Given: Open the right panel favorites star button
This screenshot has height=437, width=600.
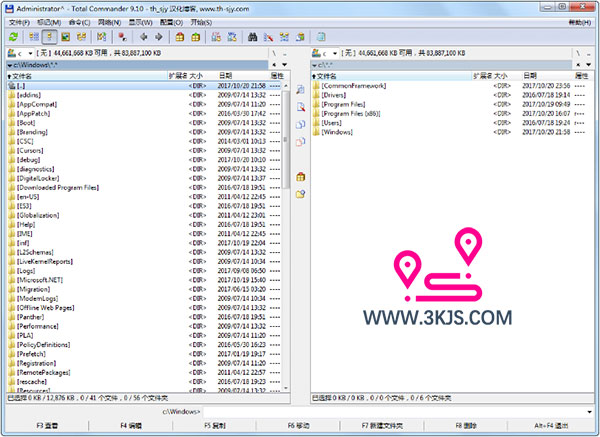Looking at the screenshot, I should 578,65.
